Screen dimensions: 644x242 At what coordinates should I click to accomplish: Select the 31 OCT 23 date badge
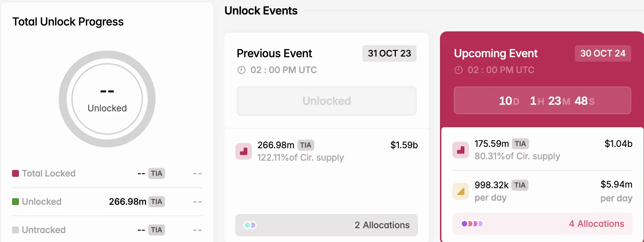(389, 53)
